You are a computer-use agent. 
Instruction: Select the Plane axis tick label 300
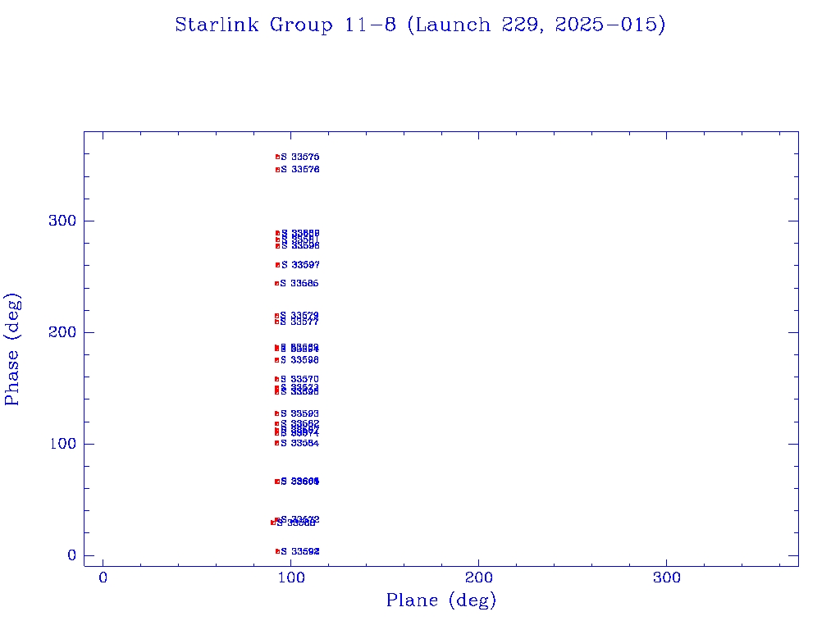pos(666,577)
